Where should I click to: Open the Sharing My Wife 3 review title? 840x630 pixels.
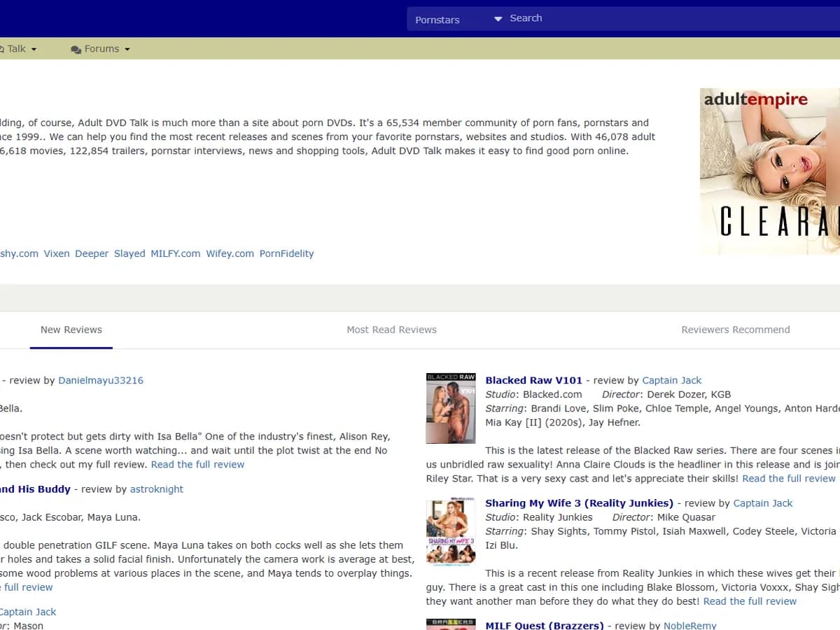580,503
